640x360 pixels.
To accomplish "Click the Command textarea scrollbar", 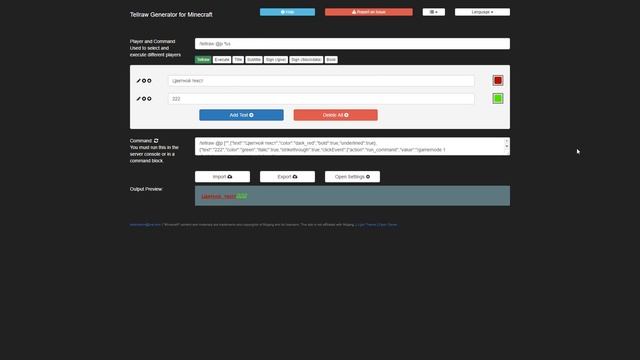I will click(x=507, y=147).
